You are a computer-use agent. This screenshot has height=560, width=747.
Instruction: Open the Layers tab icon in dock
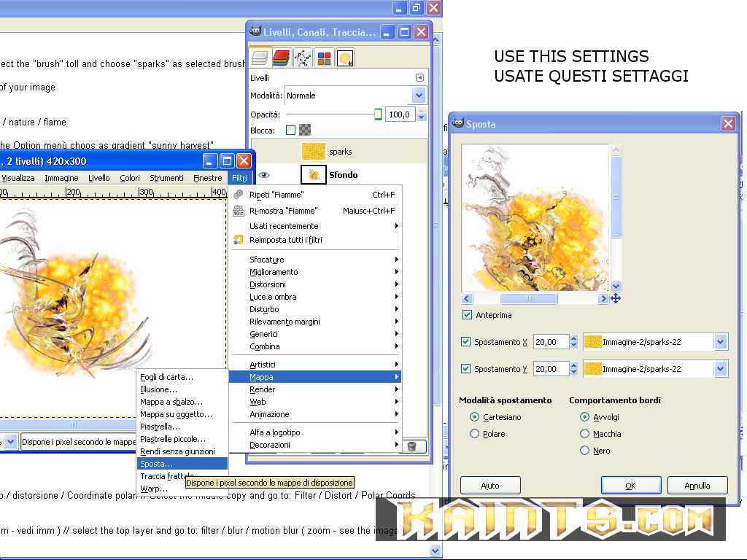click(x=260, y=58)
